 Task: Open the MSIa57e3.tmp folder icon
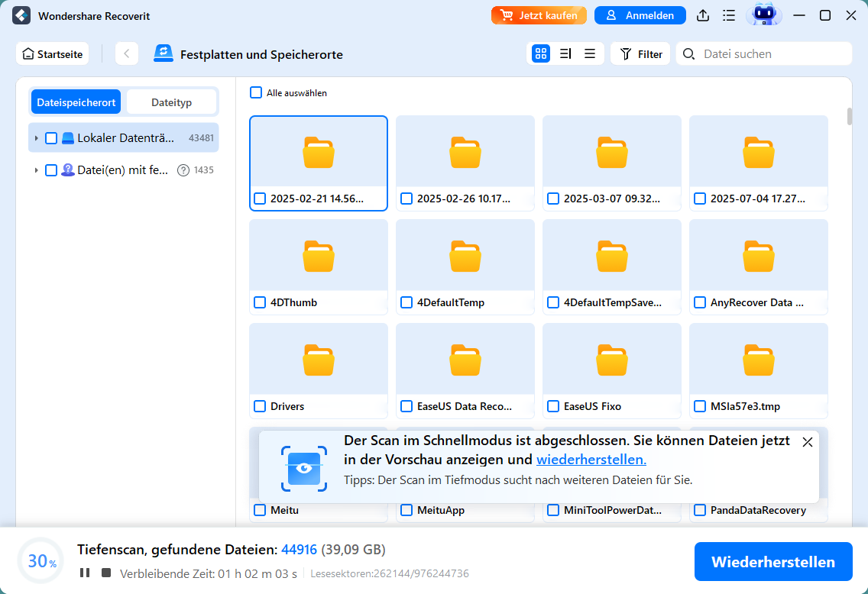(759, 360)
